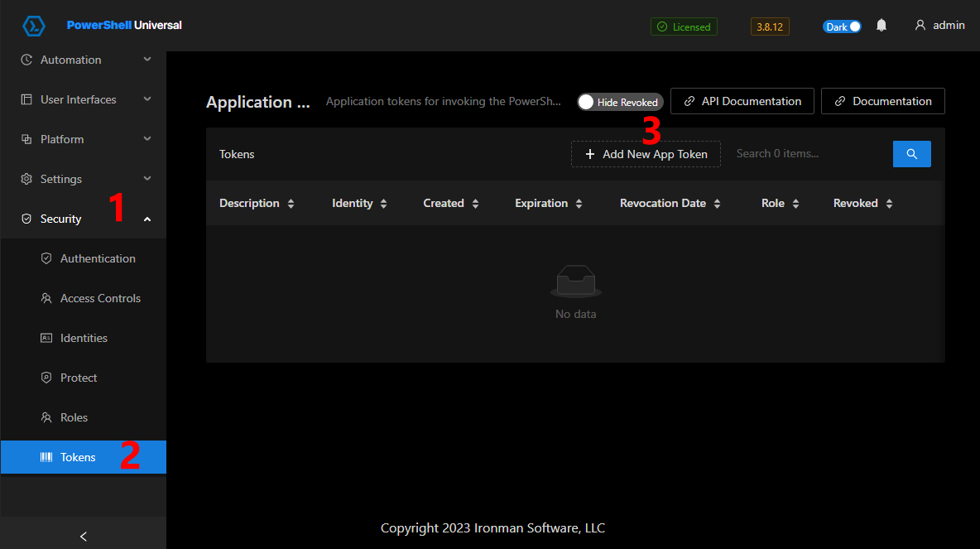The height and width of the screenshot is (549, 980).
Task: Click the API Documentation link icon
Action: point(689,101)
